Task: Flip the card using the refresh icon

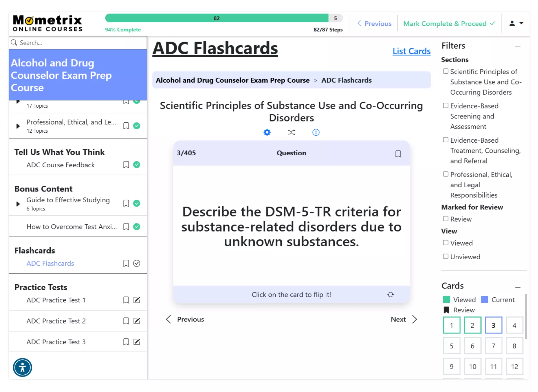Action: 390,295
